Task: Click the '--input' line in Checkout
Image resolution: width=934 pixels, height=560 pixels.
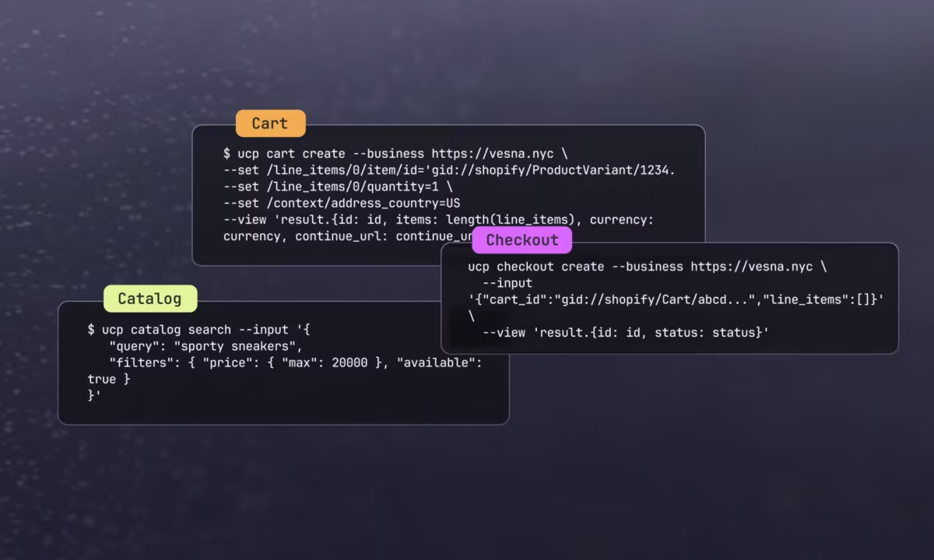Action: coord(507,283)
